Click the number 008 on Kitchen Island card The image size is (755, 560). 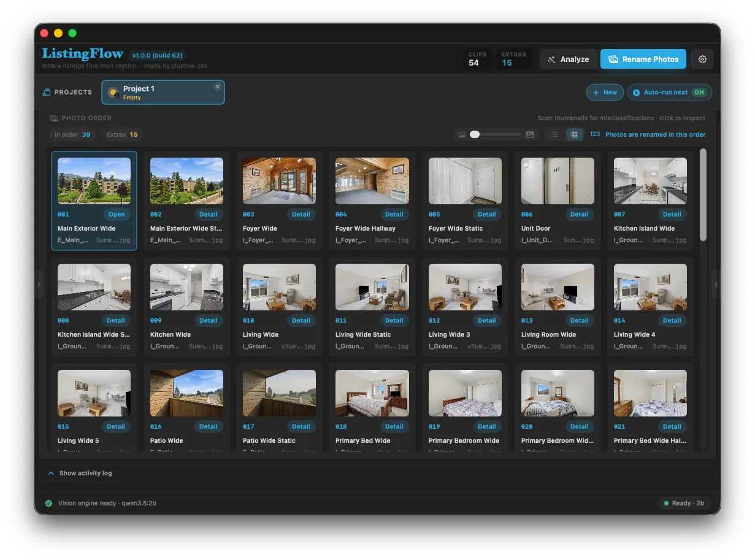point(63,321)
